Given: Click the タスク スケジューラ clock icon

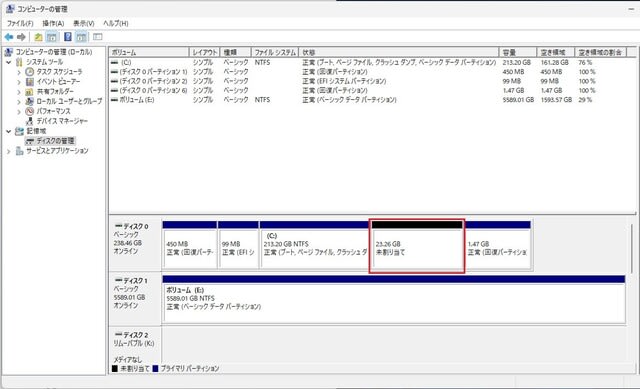Looking at the screenshot, I should (x=29, y=72).
